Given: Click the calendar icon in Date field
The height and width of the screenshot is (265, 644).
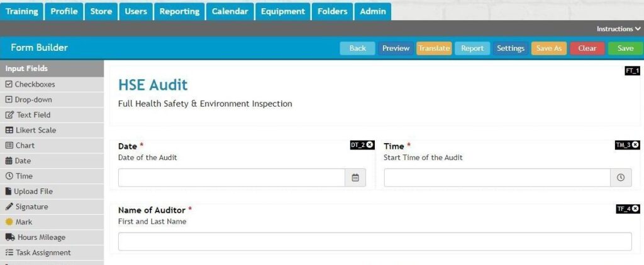Looking at the screenshot, I should pos(355,178).
